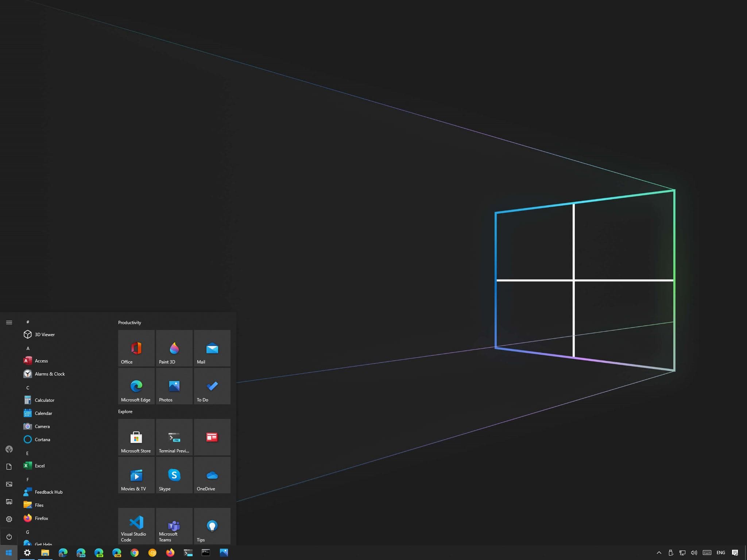Show hidden system tray icons
Screen dimensions: 747x560
click(x=659, y=553)
